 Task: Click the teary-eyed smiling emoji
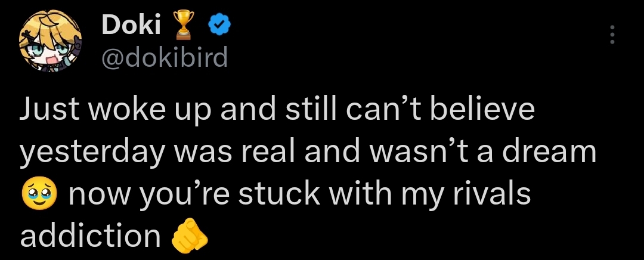[39, 196]
